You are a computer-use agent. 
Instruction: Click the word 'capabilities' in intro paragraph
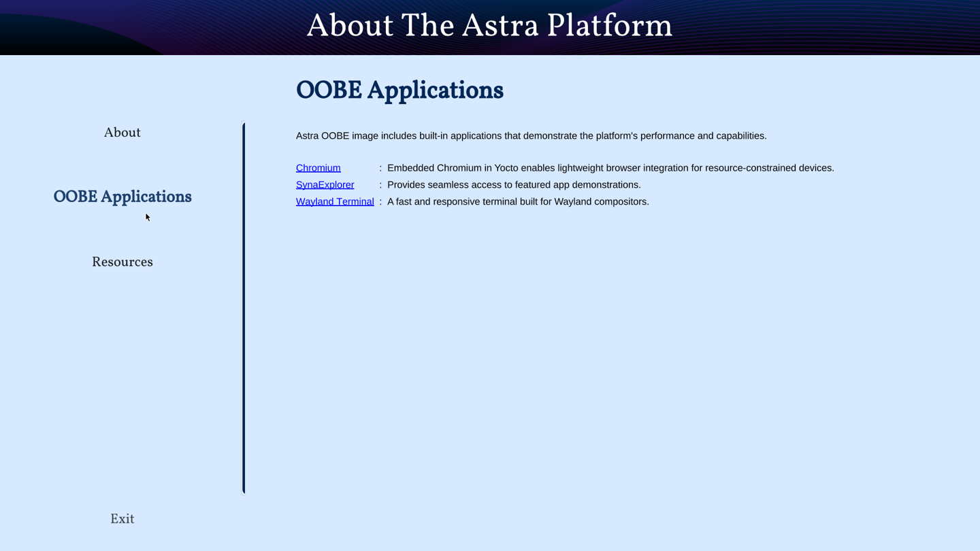pyautogui.click(x=740, y=136)
